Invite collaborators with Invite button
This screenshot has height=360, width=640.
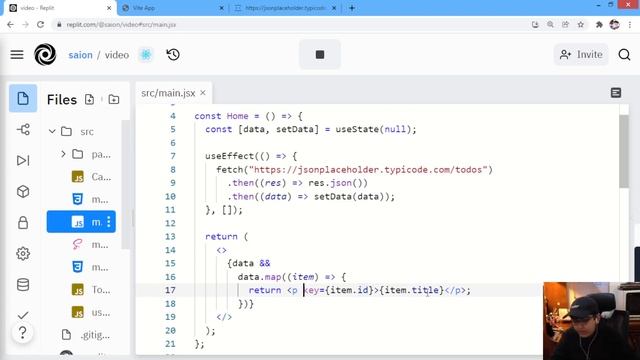coord(581,54)
